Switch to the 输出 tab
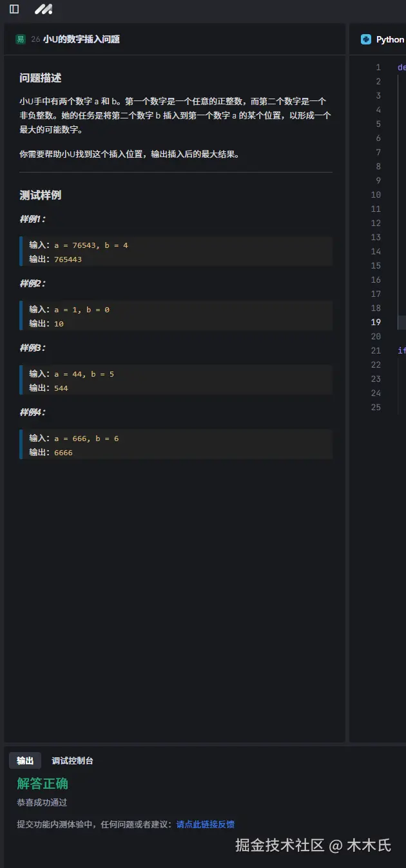The width and height of the screenshot is (406, 868). click(25, 760)
